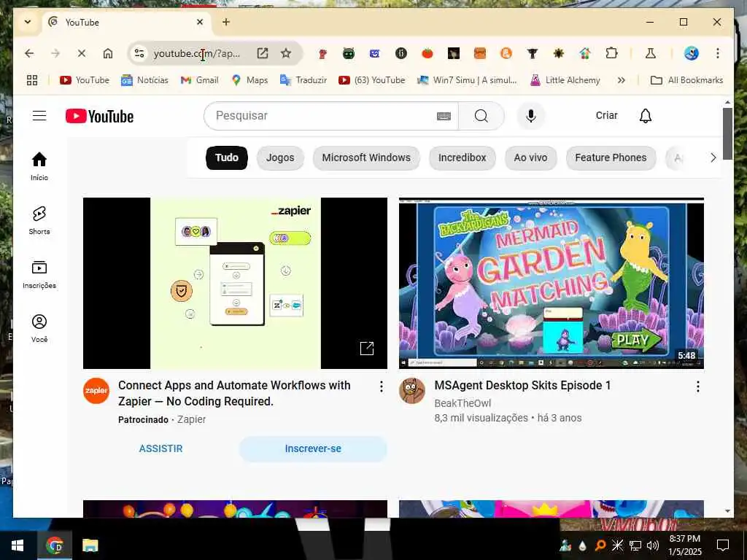Select the Incredibox filter chip
Image resolution: width=747 pixels, height=560 pixels.
(x=462, y=157)
